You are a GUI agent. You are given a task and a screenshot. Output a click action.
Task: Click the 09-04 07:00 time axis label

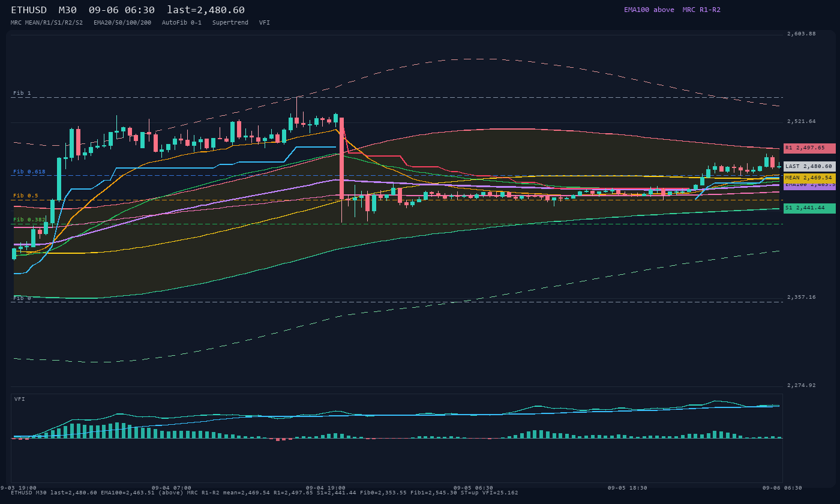tap(172, 488)
